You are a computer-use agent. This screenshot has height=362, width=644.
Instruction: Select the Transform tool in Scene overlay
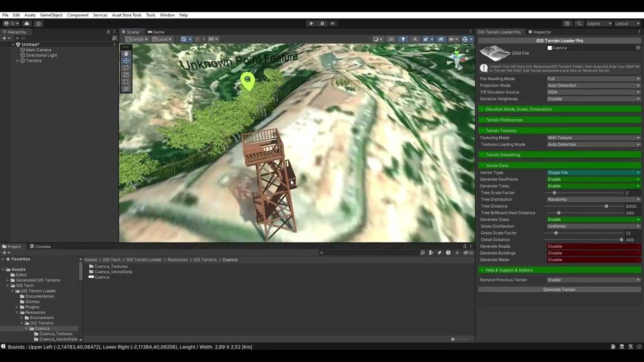(x=126, y=88)
